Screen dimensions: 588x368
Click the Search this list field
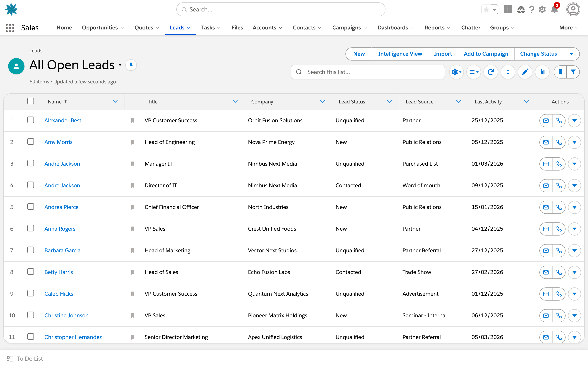(368, 72)
